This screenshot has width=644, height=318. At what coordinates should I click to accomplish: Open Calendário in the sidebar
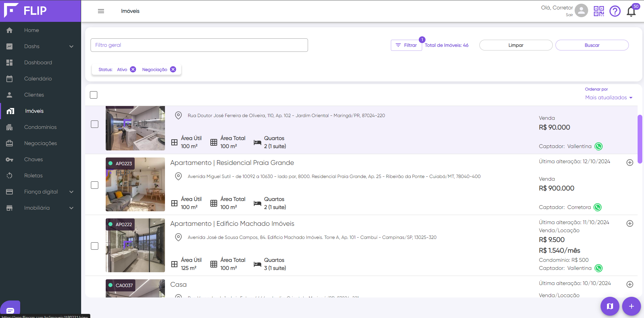point(40,79)
